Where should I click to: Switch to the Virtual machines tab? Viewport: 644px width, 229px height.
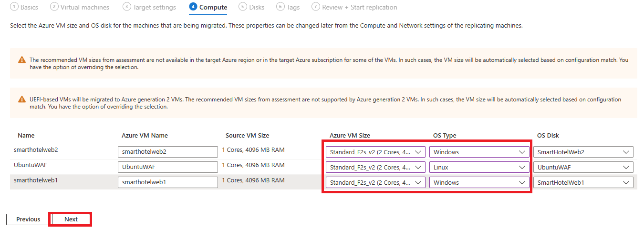click(80, 7)
